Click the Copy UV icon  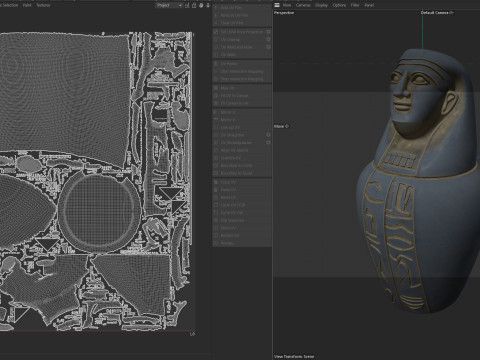coord(216,182)
